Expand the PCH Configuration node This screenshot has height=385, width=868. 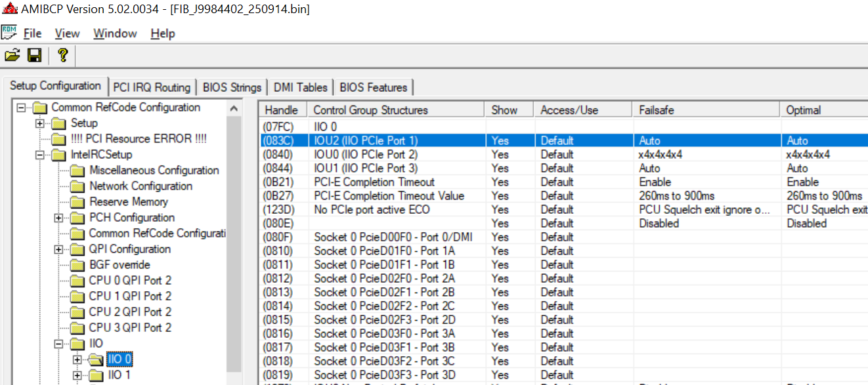tap(59, 218)
